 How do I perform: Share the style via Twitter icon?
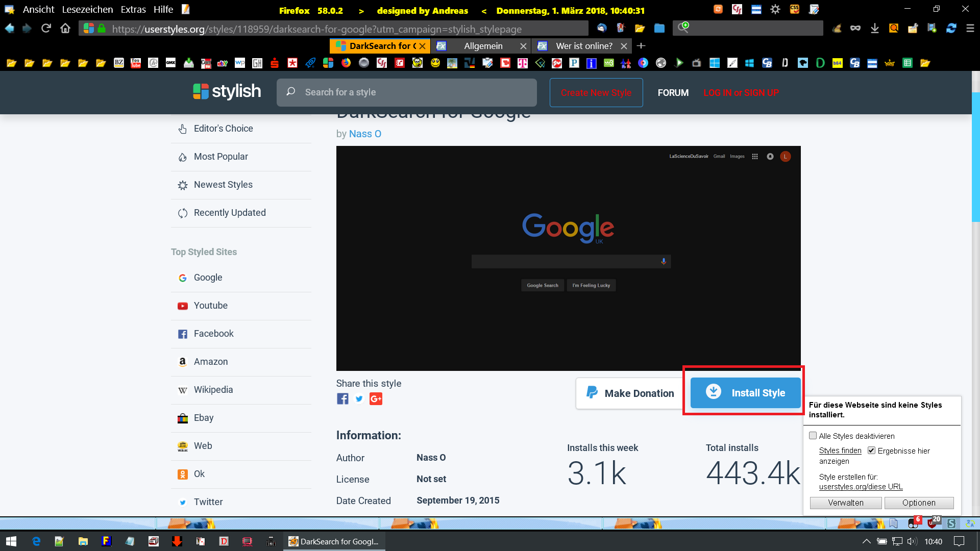[359, 399]
